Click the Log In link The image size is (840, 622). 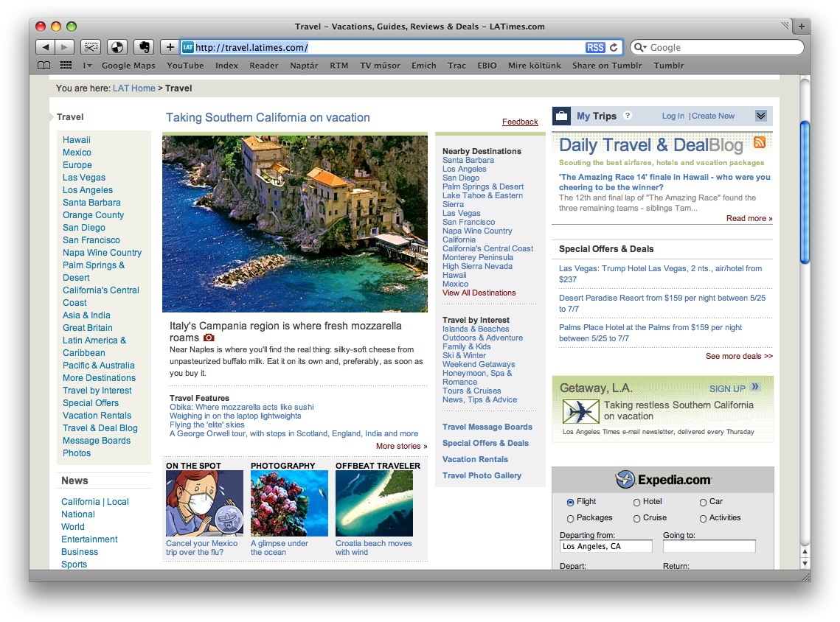coord(673,116)
